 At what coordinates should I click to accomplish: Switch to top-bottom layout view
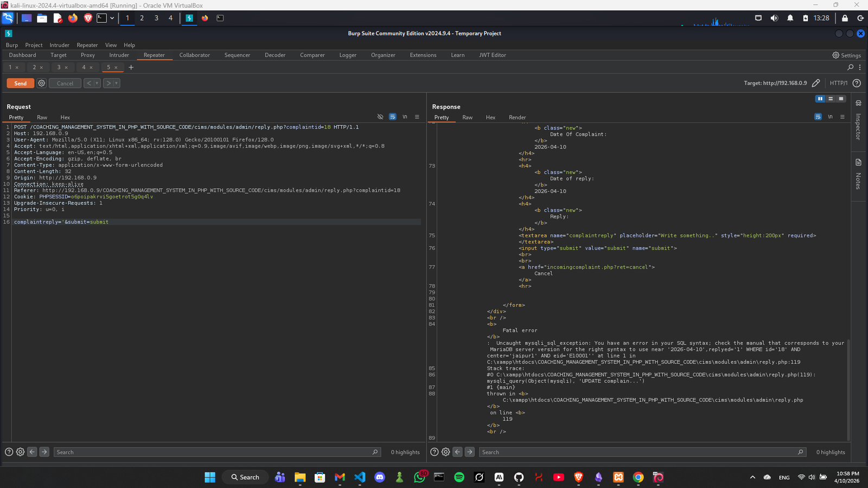831,99
